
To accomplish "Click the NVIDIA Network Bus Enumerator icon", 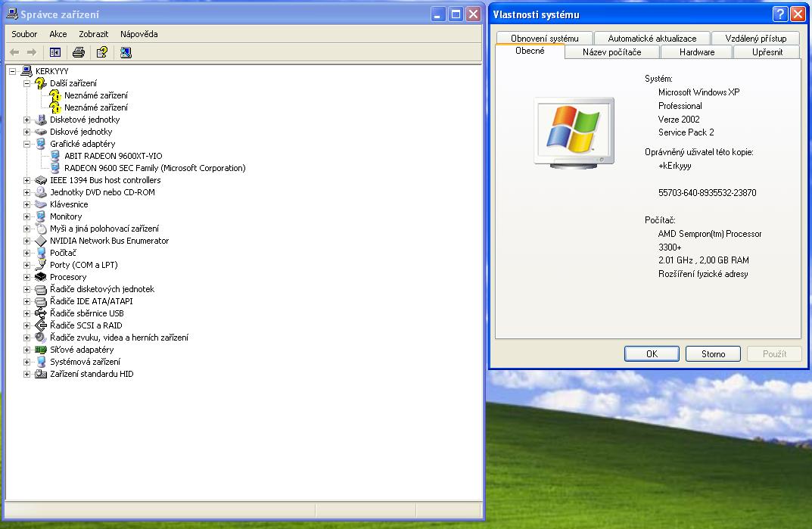I will (40, 241).
